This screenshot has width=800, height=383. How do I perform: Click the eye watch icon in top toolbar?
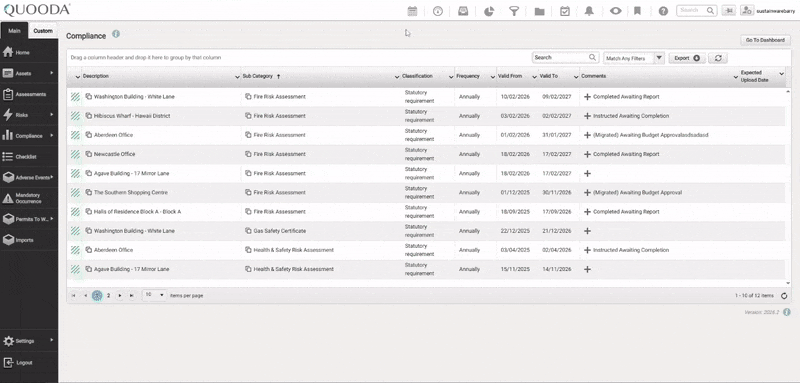pos(615,11)
